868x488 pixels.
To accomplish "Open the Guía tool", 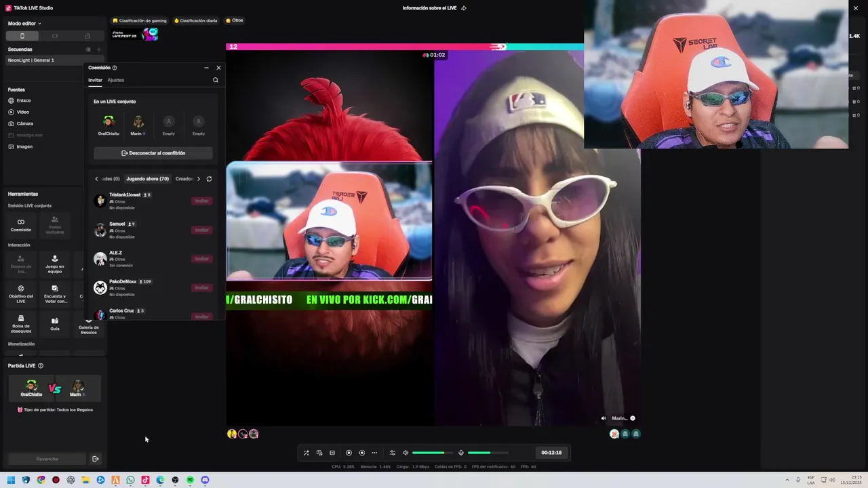I will coord(55,323).
